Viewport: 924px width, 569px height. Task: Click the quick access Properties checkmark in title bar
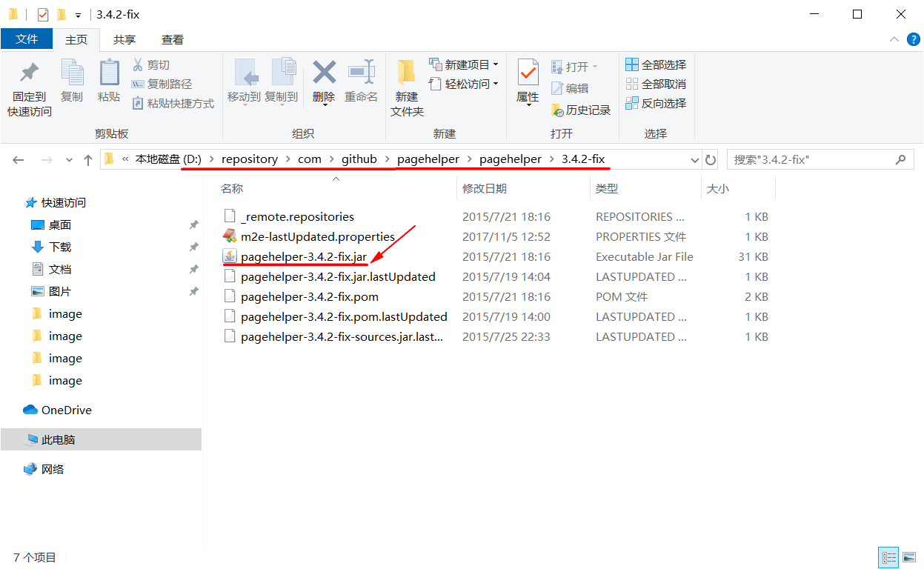(x=43, y=14)
